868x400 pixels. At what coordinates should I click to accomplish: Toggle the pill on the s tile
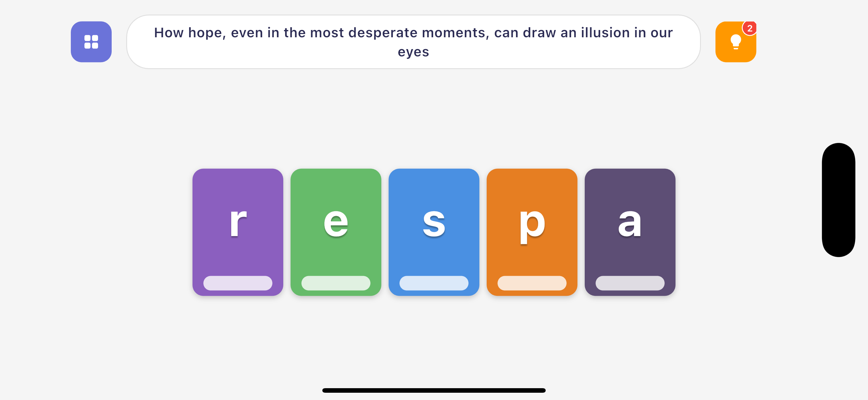434,283
